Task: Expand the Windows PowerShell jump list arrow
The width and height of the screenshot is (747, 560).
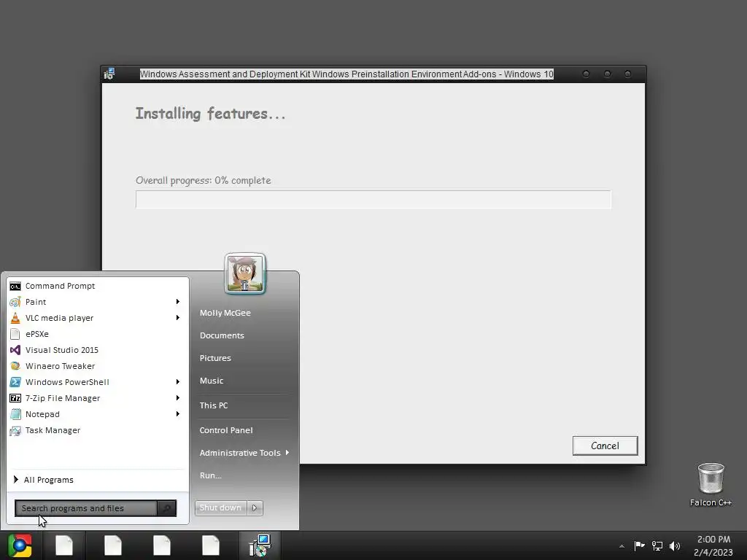Action: 178,382
